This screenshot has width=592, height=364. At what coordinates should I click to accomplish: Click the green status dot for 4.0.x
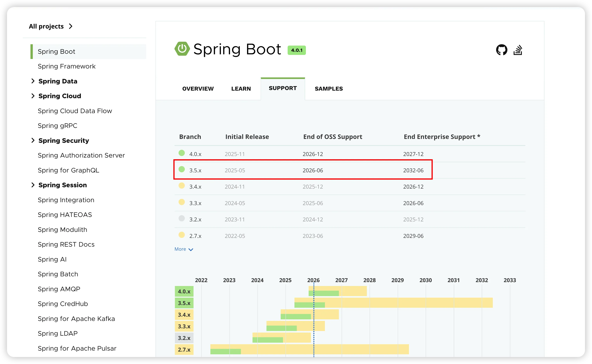pos(181,153)
